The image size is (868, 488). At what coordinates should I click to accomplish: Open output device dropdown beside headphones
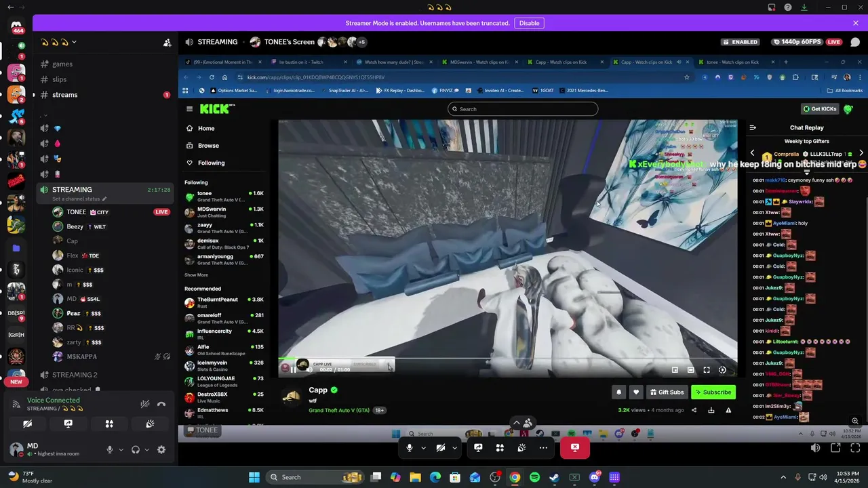coord(146,449)
